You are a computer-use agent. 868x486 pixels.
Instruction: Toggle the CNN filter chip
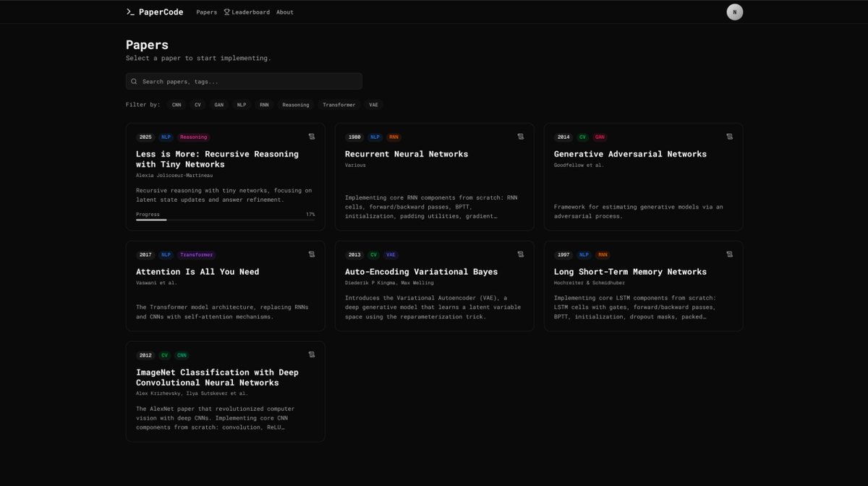176,105
